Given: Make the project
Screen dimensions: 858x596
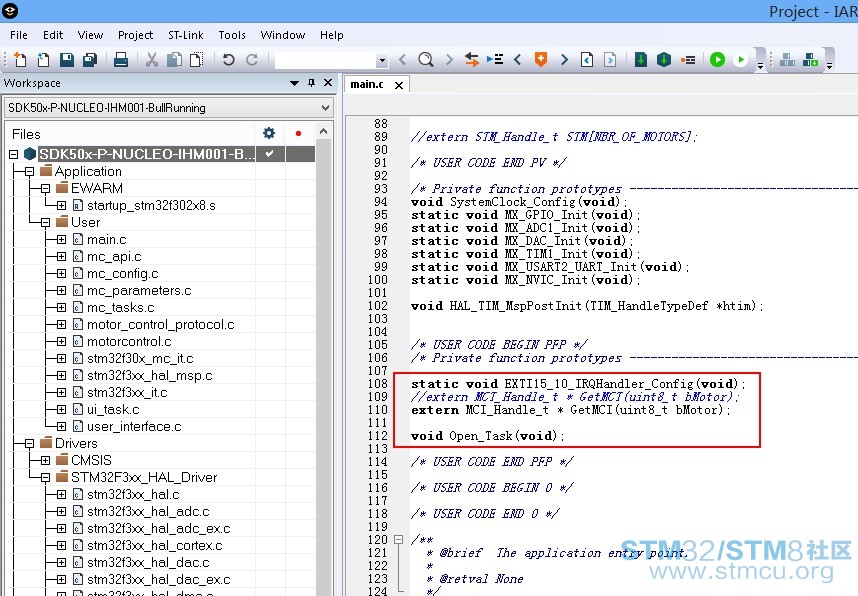Looking at the screenshot, I should coord(664,60).
